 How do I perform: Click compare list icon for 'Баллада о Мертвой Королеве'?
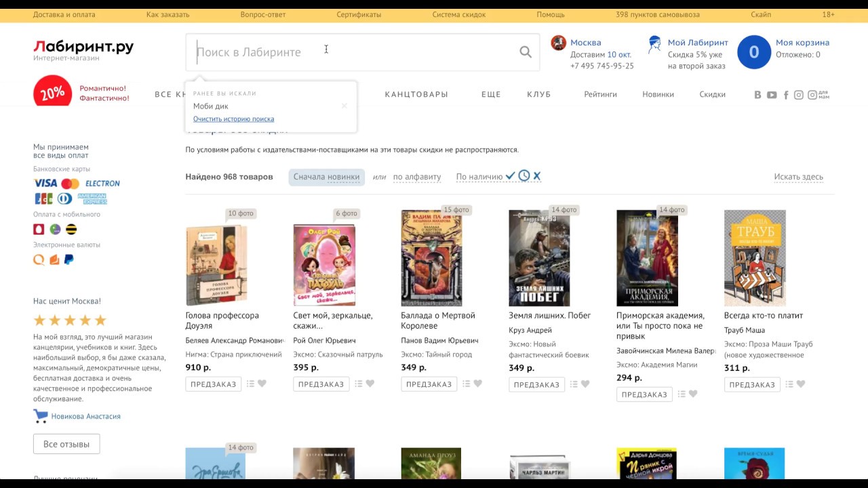[466, 384]
